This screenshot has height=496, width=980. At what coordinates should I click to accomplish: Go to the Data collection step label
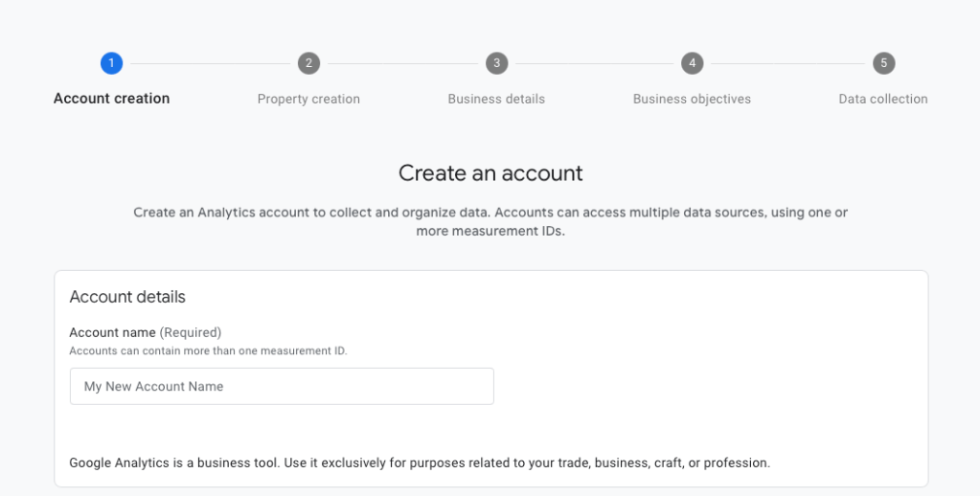pyautogui.click(x=883, y=99)
